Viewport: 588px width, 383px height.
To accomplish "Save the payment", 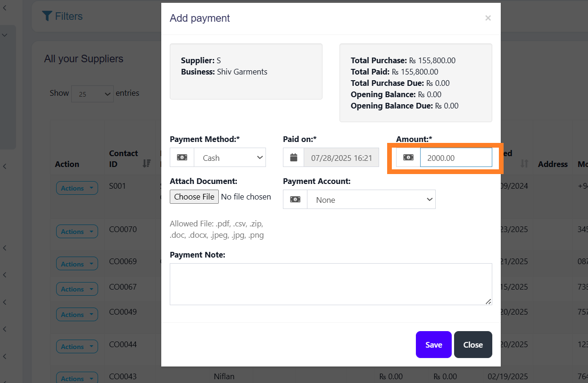I will [433, 345].
